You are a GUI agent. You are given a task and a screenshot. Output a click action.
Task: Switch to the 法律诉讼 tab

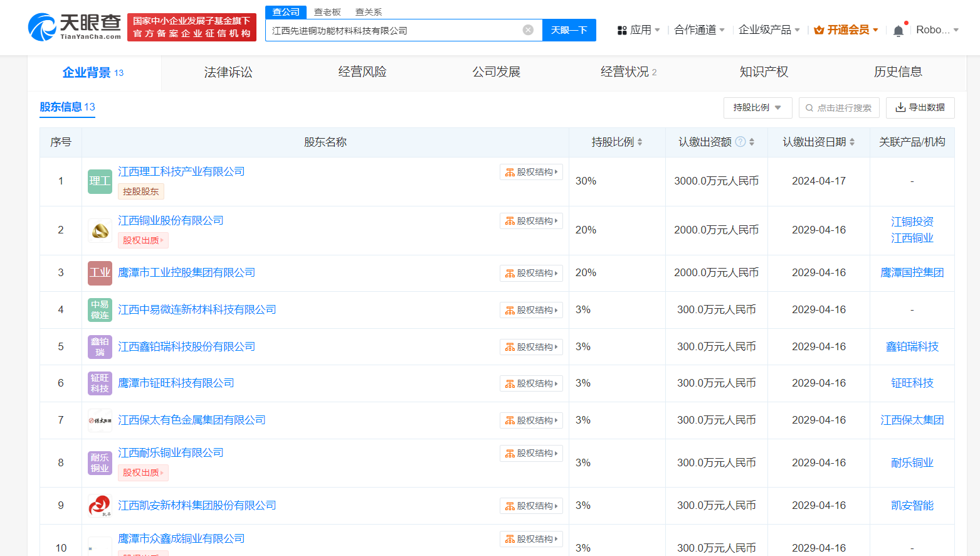pyautogui.click(x=228, y=72)
